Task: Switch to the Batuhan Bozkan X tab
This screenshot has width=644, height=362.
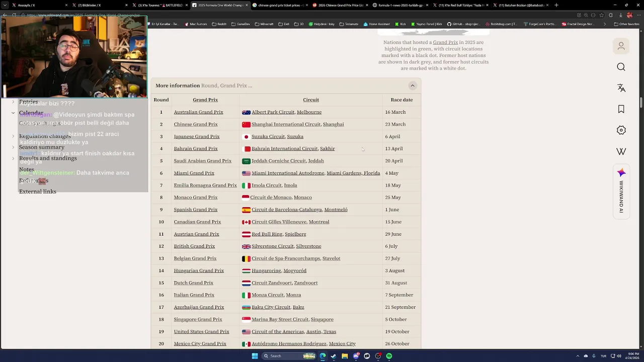Action: (520, 5)
